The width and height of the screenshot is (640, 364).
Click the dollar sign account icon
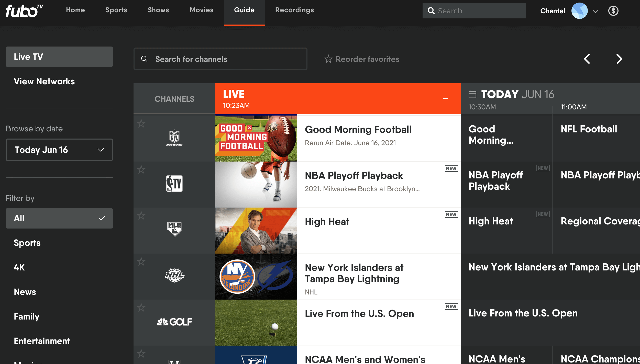pos(613,11)
